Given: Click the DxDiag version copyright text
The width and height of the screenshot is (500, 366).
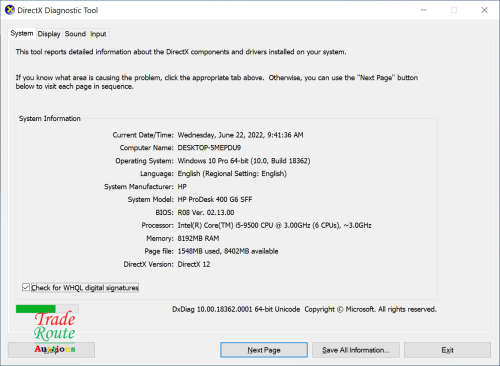Looking at the screenshot, I should click(x=304, y=309).
